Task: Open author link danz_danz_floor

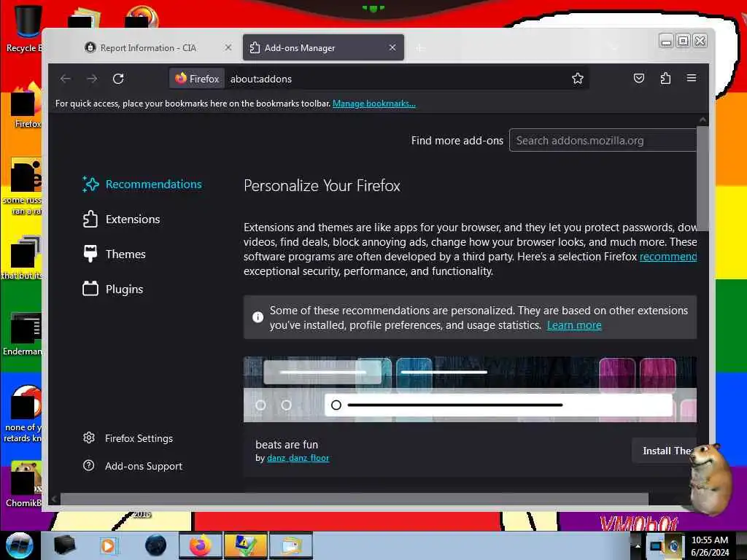Action: click(298, 458)
